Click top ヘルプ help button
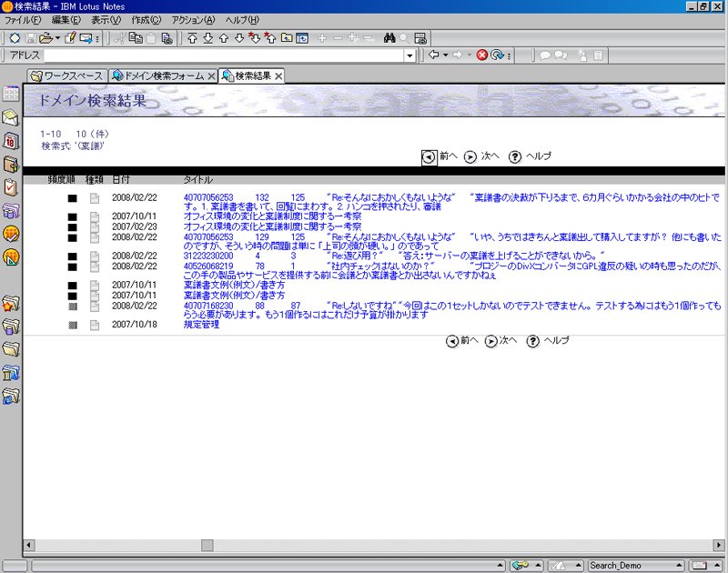 (x=530, y=156)
